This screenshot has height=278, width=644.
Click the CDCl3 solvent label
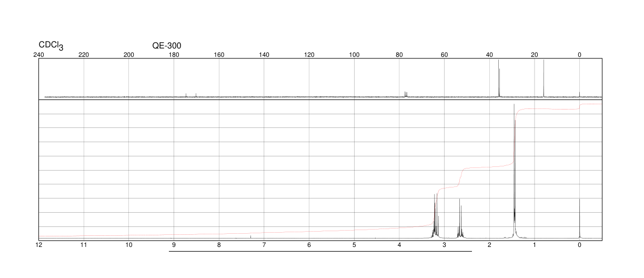point(51,46)
